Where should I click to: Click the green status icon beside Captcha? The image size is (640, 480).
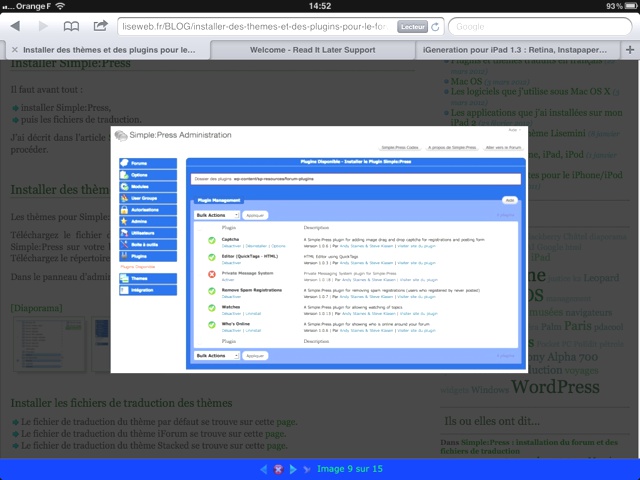point(211,241)
